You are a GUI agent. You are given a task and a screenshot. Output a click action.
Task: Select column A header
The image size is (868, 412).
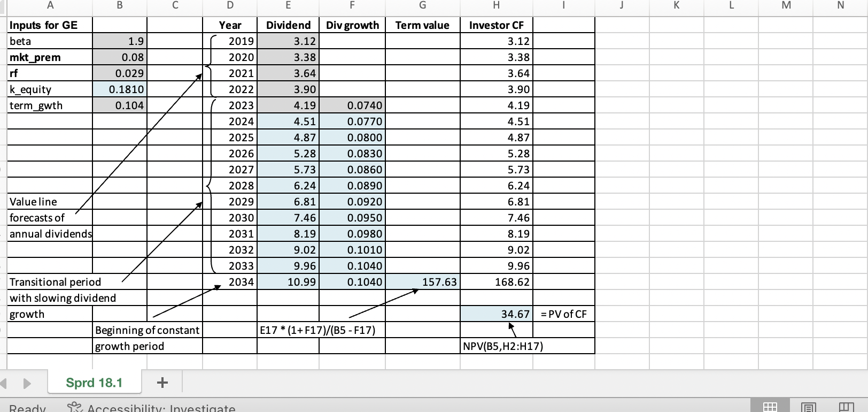click(50, 5)
